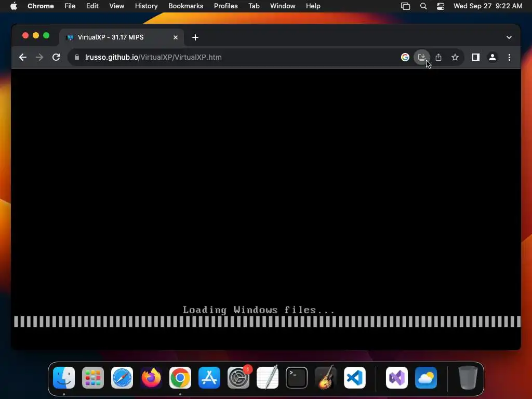Open the Trash in the dock
This screenshot has width=532, height=399.
(x=468, y=378)
